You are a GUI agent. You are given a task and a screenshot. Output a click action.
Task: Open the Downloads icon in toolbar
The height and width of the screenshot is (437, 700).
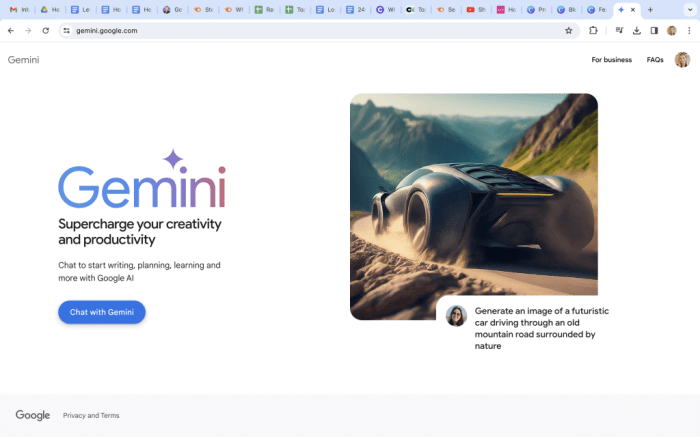tap(637, 31)
